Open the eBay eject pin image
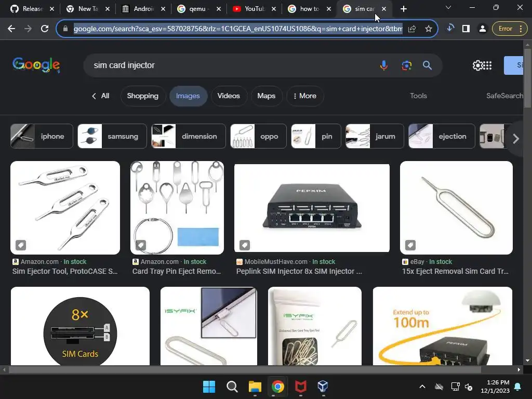The width and height of the screenshot is (532, 399). point(456,208)
